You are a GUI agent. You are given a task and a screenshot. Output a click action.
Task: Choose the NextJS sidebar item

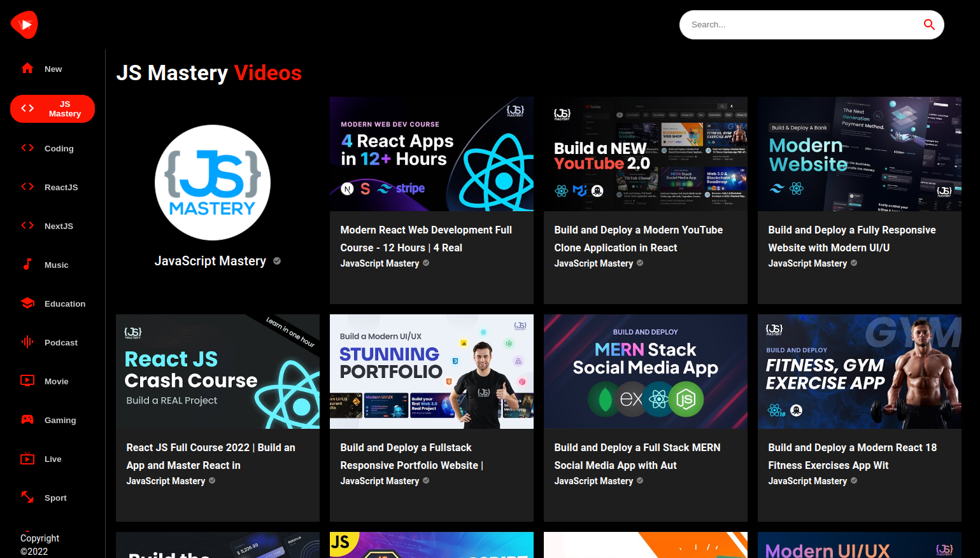point(52,226)
